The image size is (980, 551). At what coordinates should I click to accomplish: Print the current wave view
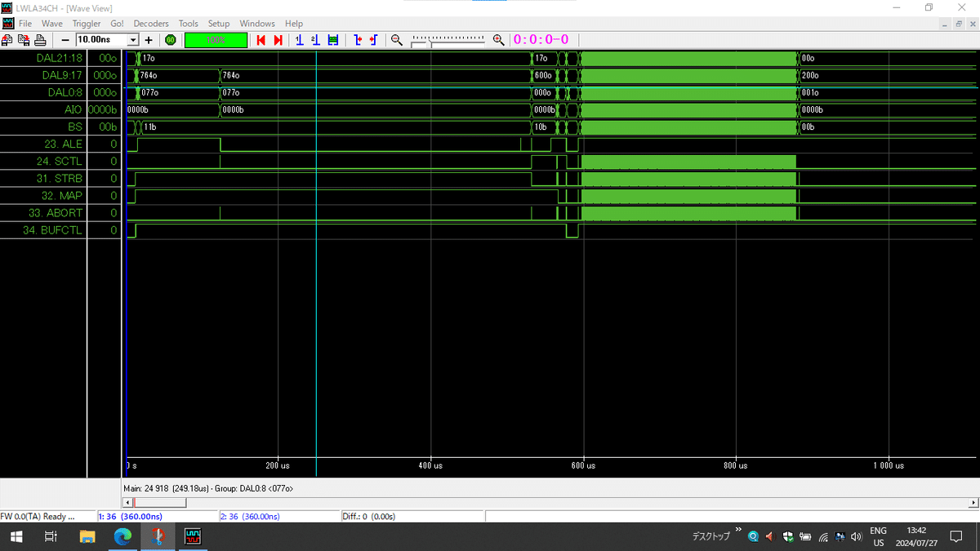click(x=40, y=39)
